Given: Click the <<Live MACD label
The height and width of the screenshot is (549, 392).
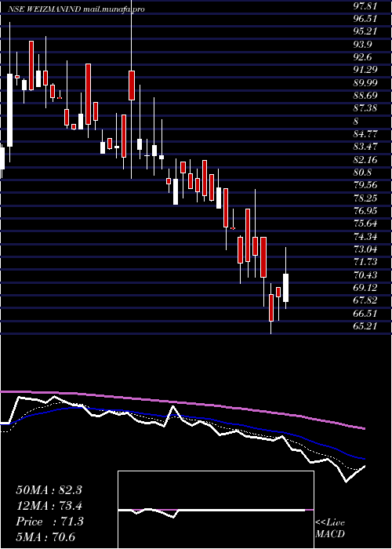Looking at the screenshot, I should [330, 529].
